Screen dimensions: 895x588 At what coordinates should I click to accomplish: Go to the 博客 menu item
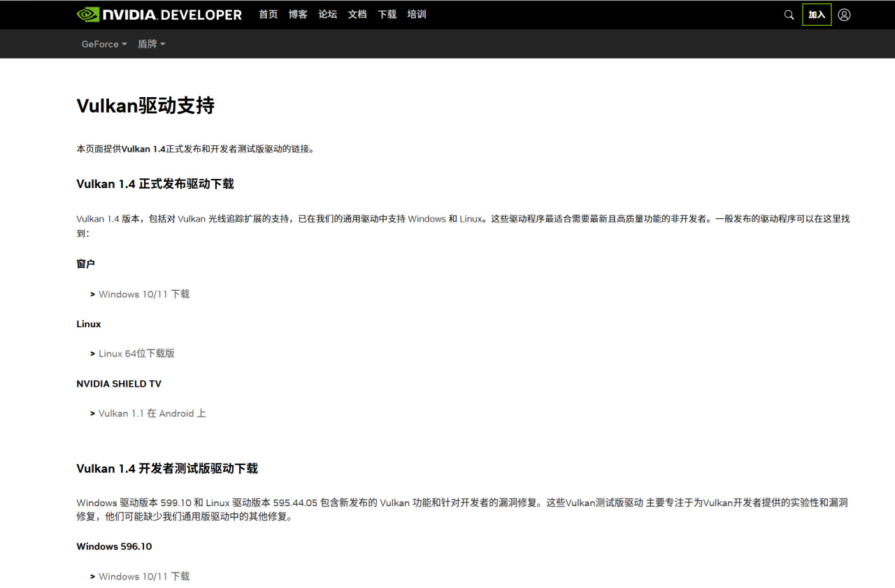tap(298, 14)
